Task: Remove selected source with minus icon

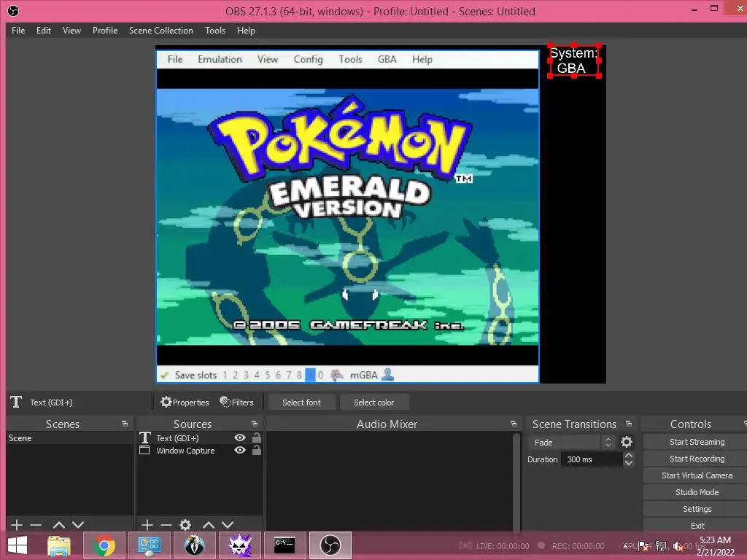Action: click(166, 525)
